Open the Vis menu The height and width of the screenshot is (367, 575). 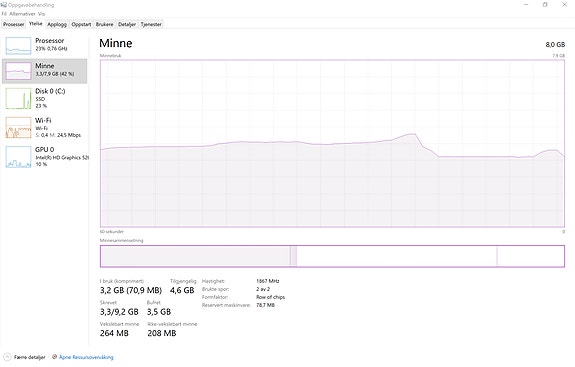point(41,14)
